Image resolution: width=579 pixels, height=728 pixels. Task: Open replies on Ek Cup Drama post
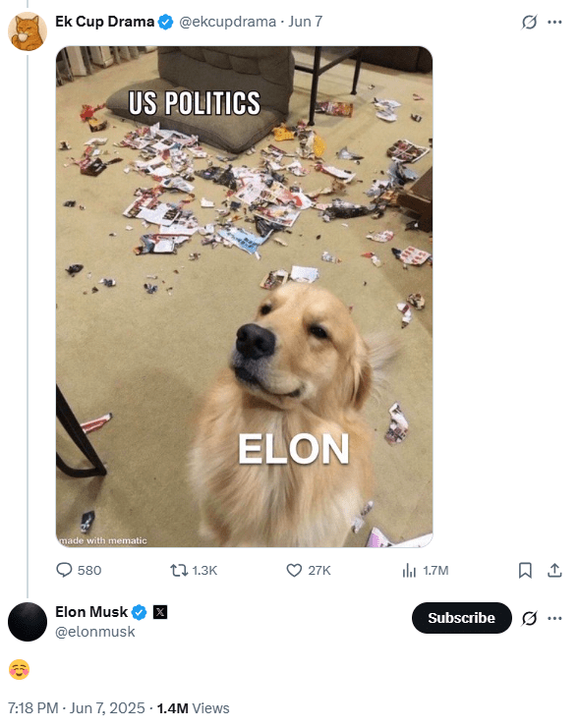(79, 570)
